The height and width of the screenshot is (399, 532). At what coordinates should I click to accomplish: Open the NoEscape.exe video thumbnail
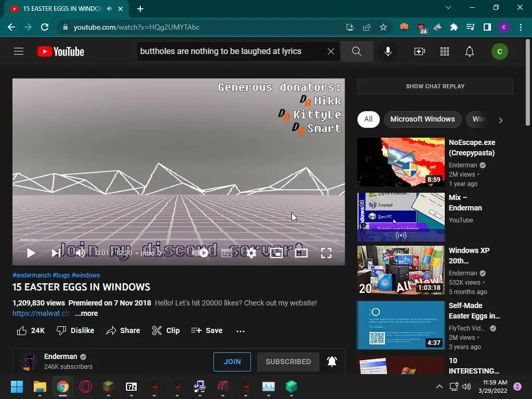tap(401, 162)
